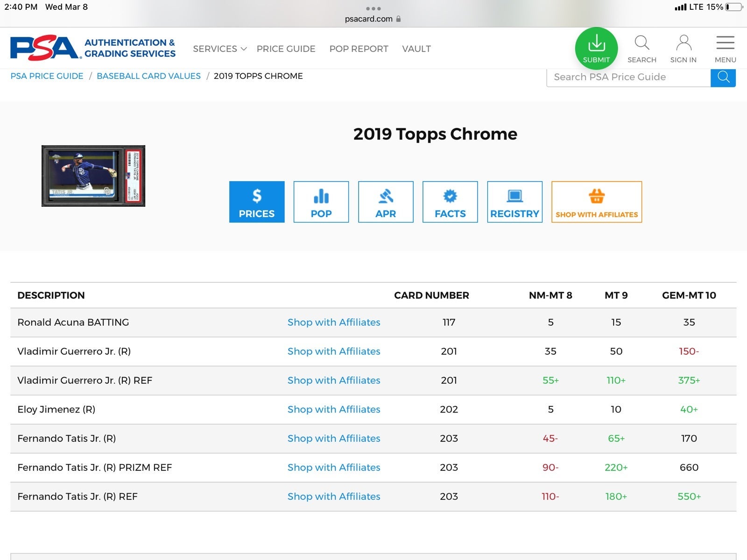Click Shop with Affiliates for Tatis Jr. (R) REF
This screenshot has height=560, width=747.
(x=334, y=497)
